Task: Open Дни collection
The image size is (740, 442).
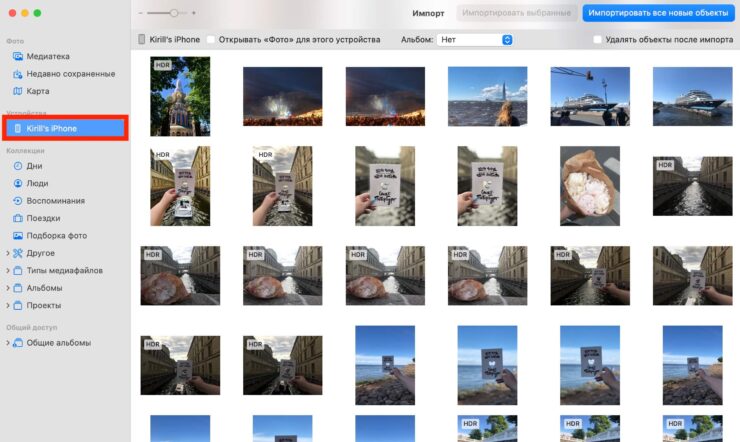Action: [34, 166]
